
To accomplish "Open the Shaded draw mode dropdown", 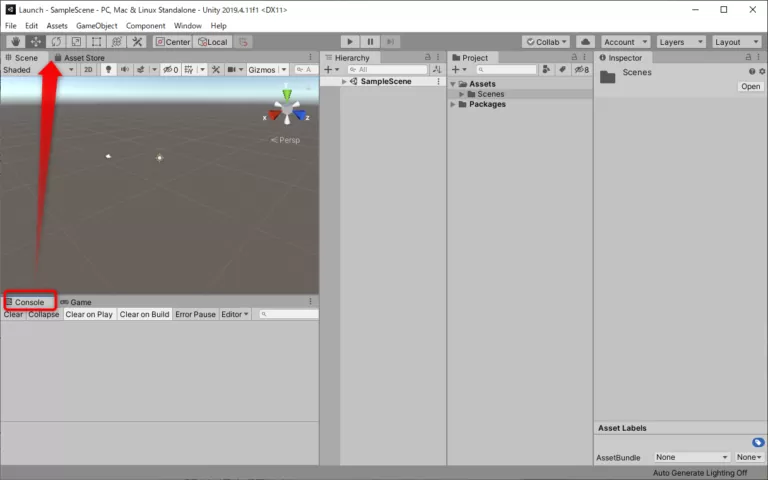I will pyautogui.click(x=38, y=70).
